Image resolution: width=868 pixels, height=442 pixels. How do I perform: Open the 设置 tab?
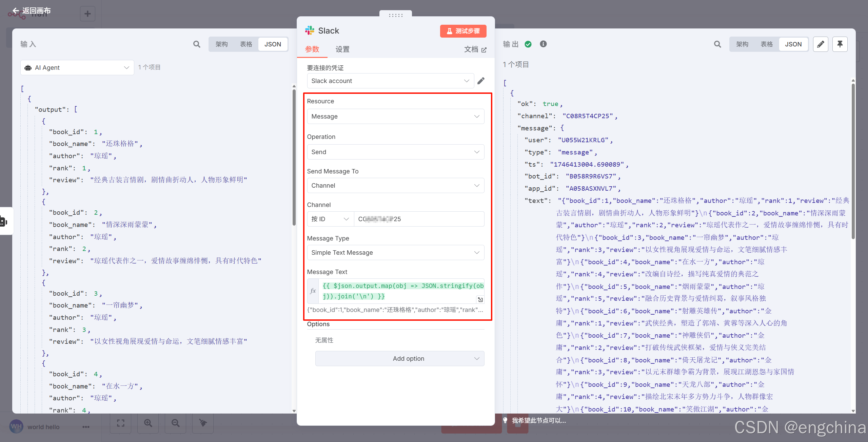(x=342, y=49)
